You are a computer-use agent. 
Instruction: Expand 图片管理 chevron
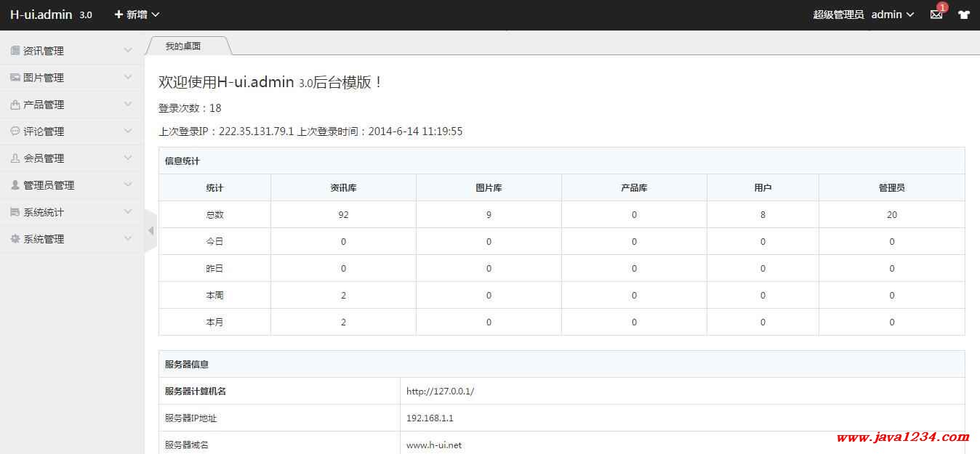128,77
